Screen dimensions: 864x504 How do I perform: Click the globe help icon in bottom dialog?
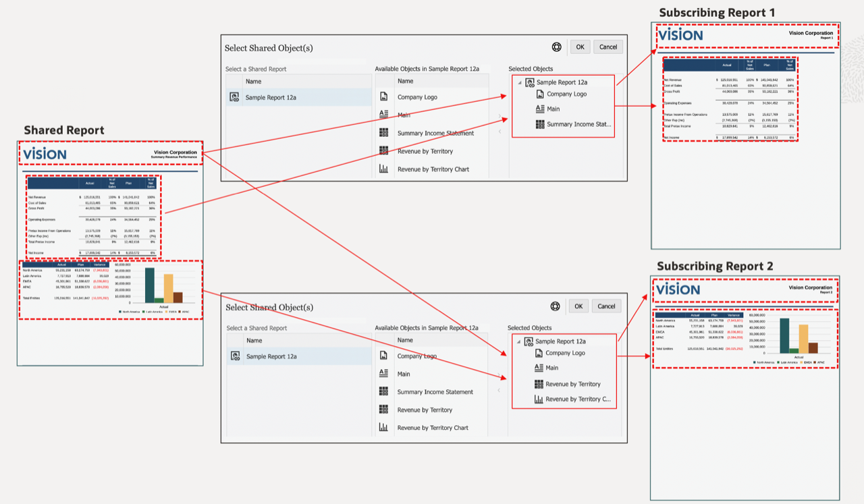click(555, 306)
